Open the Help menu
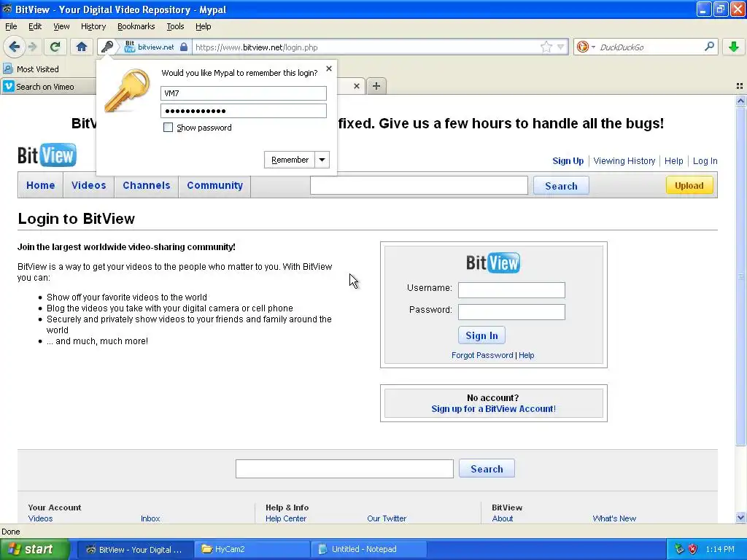 tap(203, 26)
